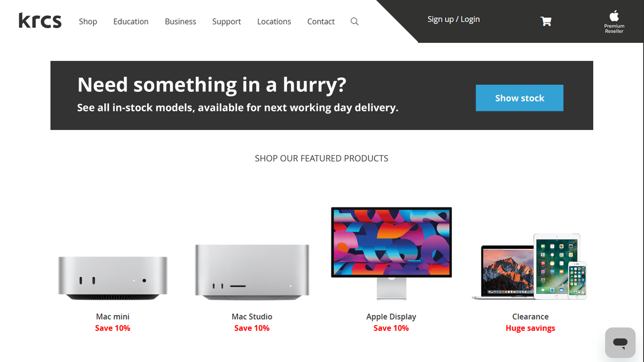Click the Show stock button
644x362 pixels.
[520, 98]
